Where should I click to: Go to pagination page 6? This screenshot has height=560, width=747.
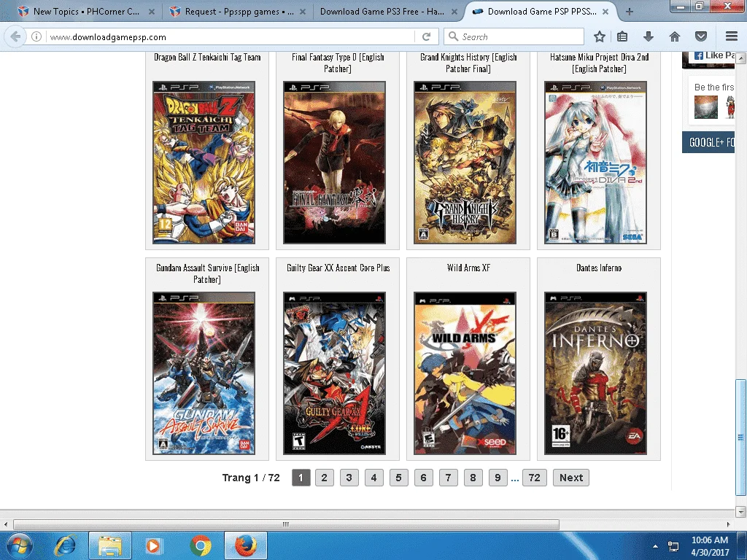(x=424, y=478)
